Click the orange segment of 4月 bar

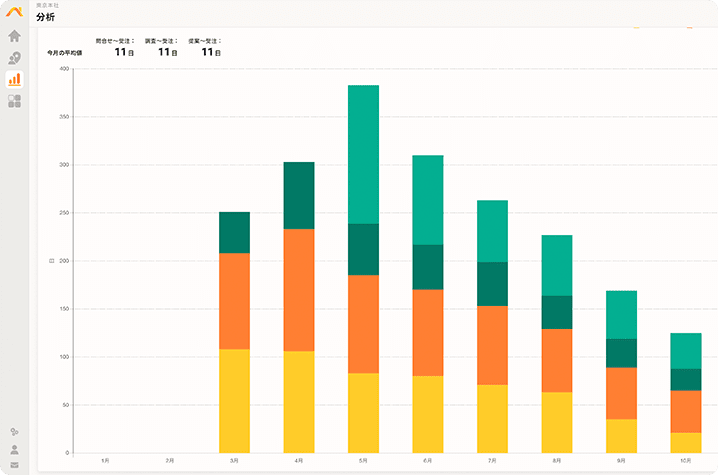[x=299, y=290]
